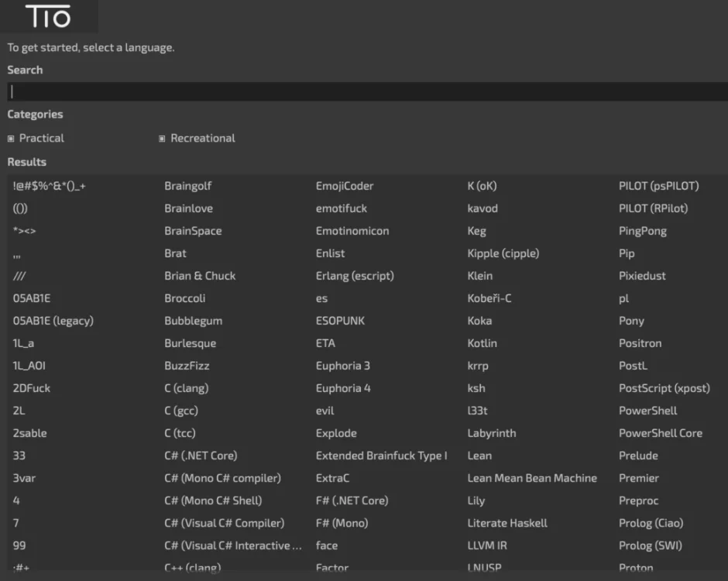Open the Brainlove language
Image resolution: width=728 pixels, height=581 pixels.
point(188,208)
